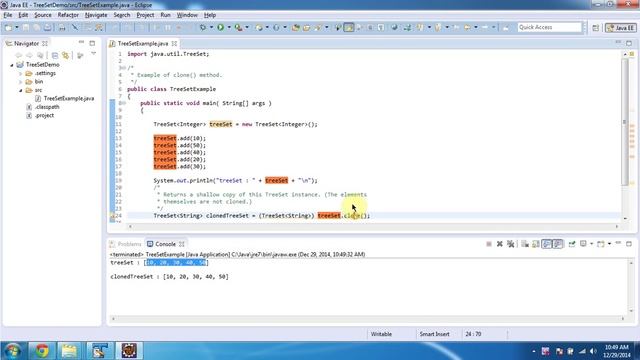Click the Run Last Tool (external tools) icon
Image resolution: width=640 pixels, height=360 pixels.
(x=238, y=27)
